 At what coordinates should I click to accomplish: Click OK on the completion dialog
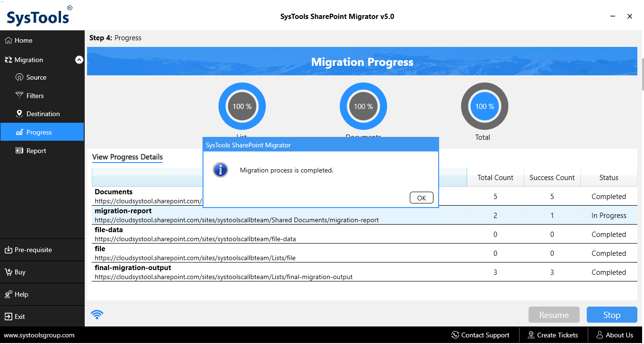(x=421, y=198)
